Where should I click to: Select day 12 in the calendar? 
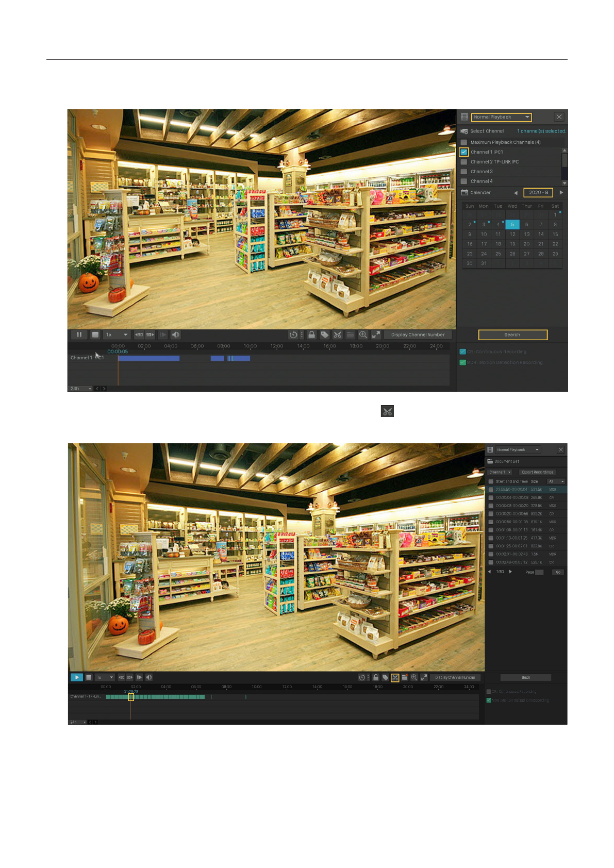(x=512, y=234)
